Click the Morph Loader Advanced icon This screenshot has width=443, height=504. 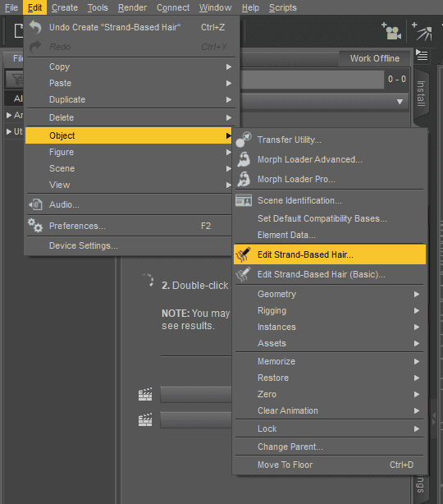[x=244, y=159]
